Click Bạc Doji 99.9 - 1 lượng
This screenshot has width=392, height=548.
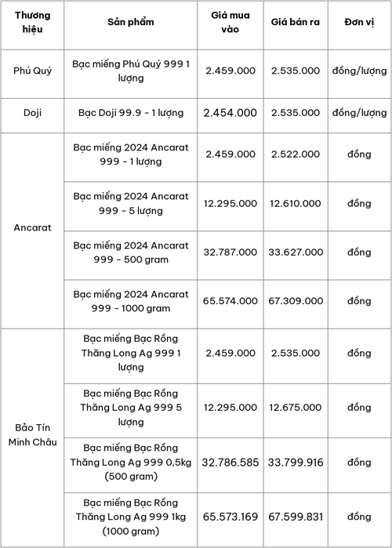131,113
